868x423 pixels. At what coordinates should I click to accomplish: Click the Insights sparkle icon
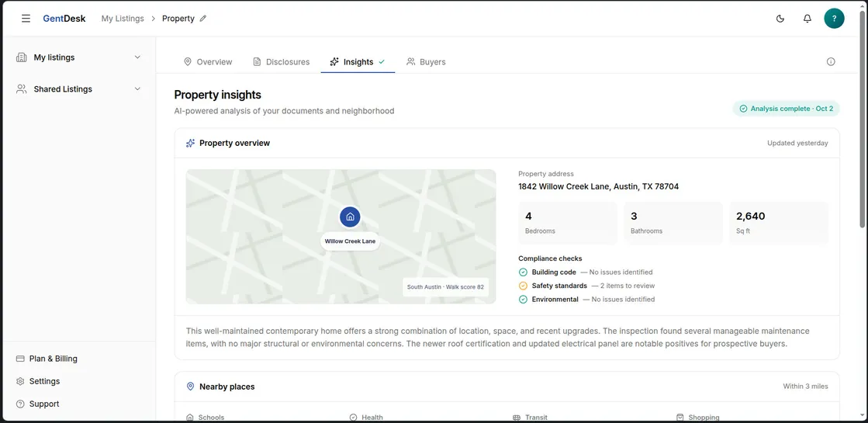coord(334,62)
